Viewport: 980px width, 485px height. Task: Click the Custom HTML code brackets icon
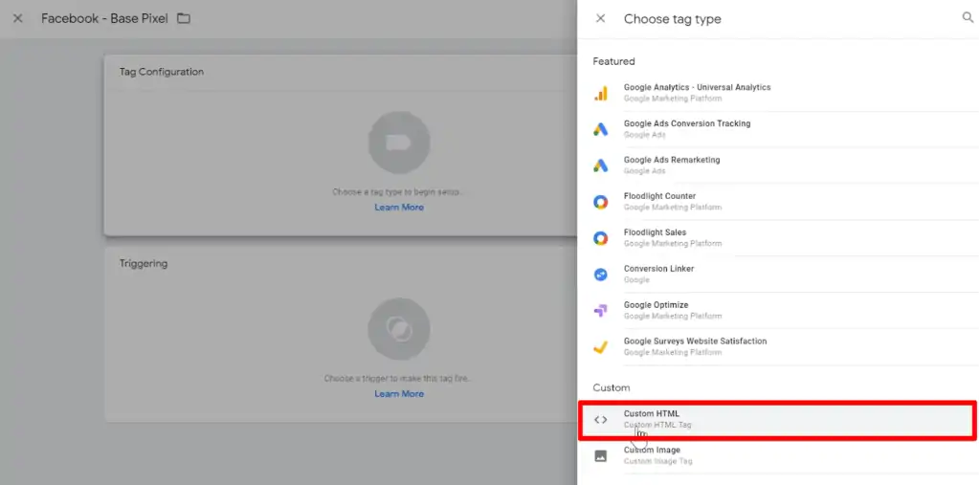click(x=601, y=419)
